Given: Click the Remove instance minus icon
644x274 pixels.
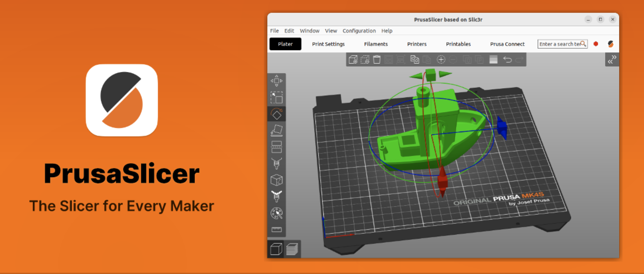Looking at the screenshot, I should tap(453, 60).
